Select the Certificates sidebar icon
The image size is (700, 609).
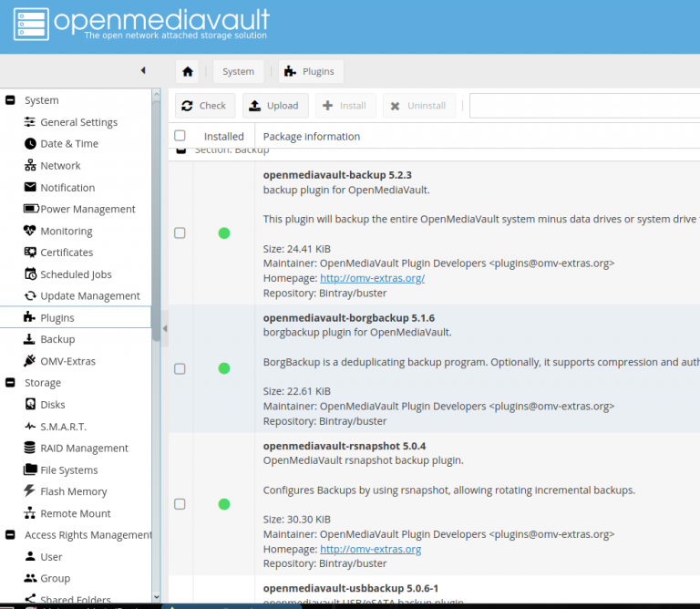(x=30, y=253)
